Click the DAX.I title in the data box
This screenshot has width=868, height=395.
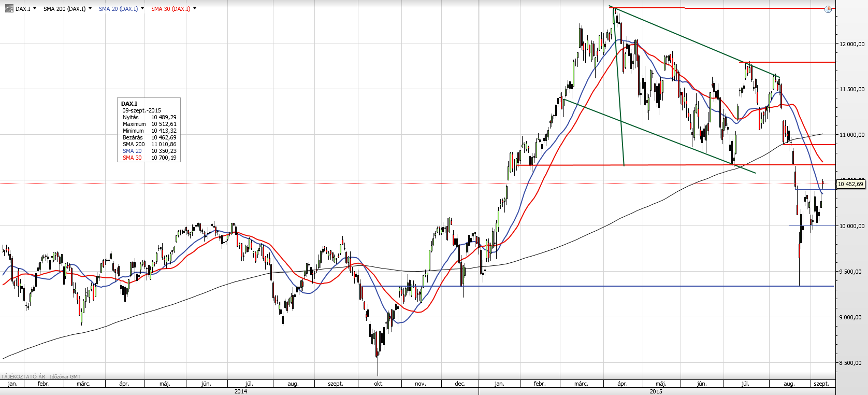(129, 104)
